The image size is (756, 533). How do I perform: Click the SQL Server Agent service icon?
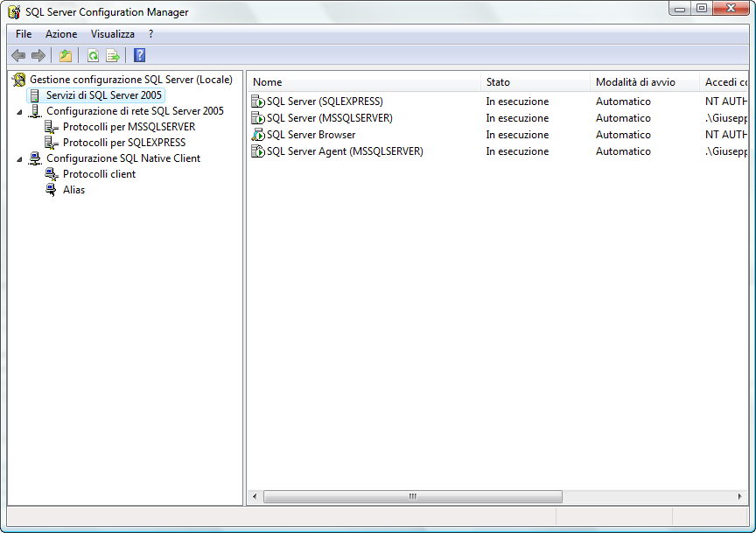pos(258,151)
